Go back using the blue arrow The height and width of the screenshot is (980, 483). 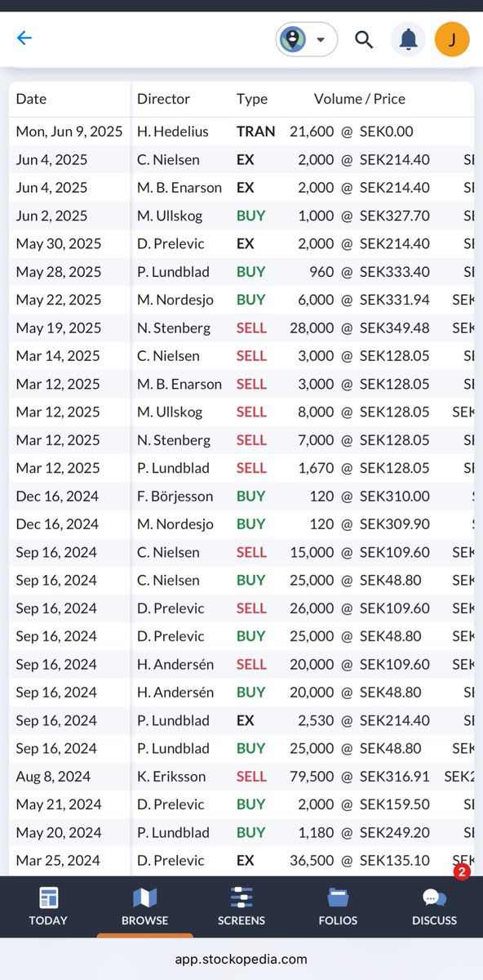click(24, 38)
